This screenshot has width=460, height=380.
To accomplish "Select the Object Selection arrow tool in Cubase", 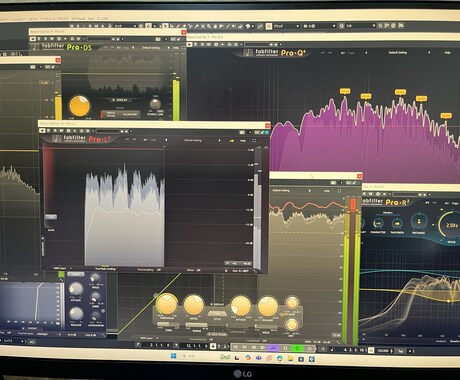I will point(165,26).
